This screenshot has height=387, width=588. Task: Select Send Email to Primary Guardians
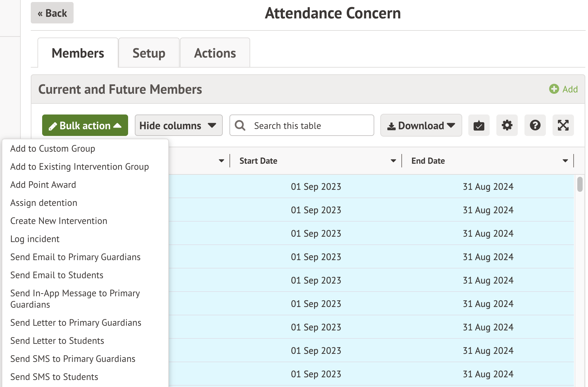(75, 257)
